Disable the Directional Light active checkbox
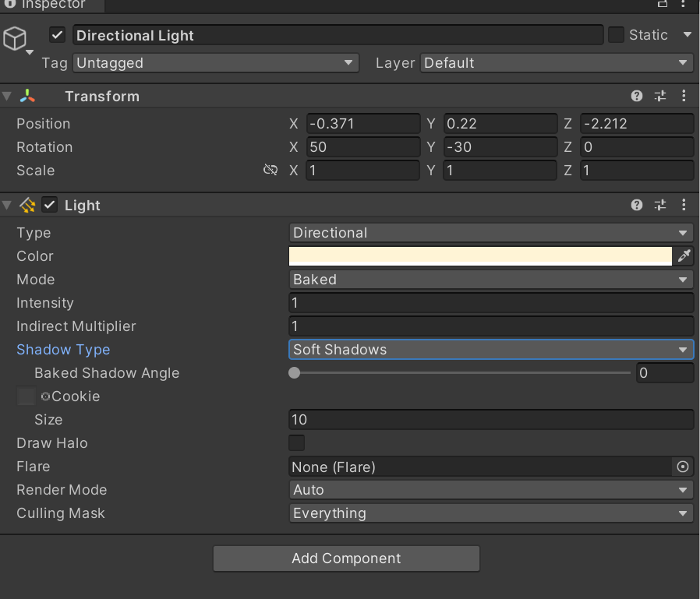700x599 pixels. tap(57, 34)
